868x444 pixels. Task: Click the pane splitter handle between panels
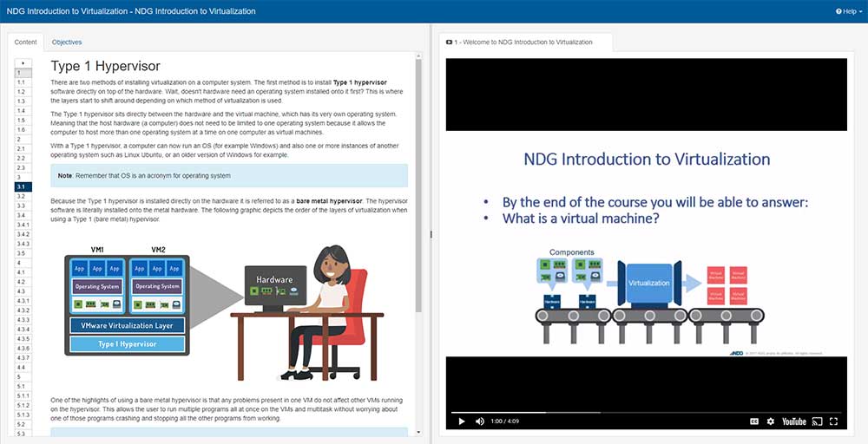pos(431,234)
